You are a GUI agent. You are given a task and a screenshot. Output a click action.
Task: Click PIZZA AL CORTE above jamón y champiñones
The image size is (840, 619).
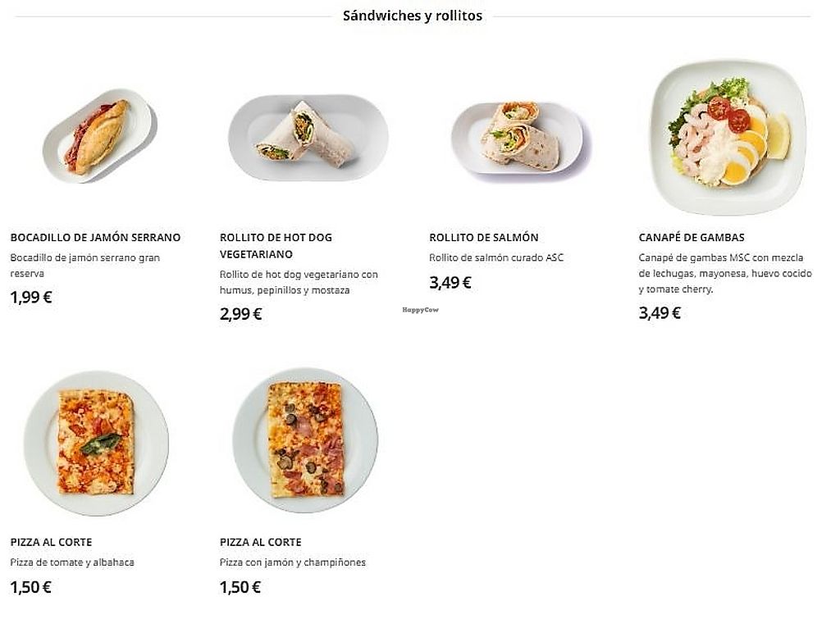click(260, 543)
